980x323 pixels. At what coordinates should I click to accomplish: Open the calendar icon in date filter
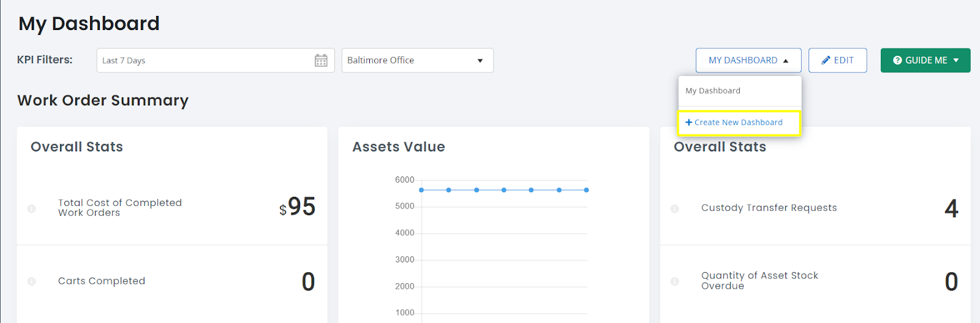coord(321,60)
